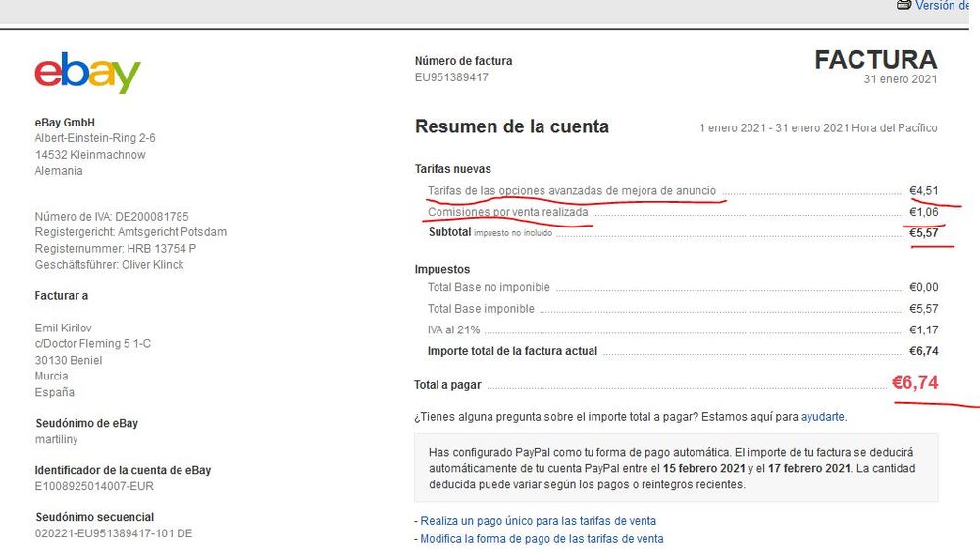Click the Tarifas nuevas heading
The width and height of the screenshot is (980, 556).
coord(452,169)
